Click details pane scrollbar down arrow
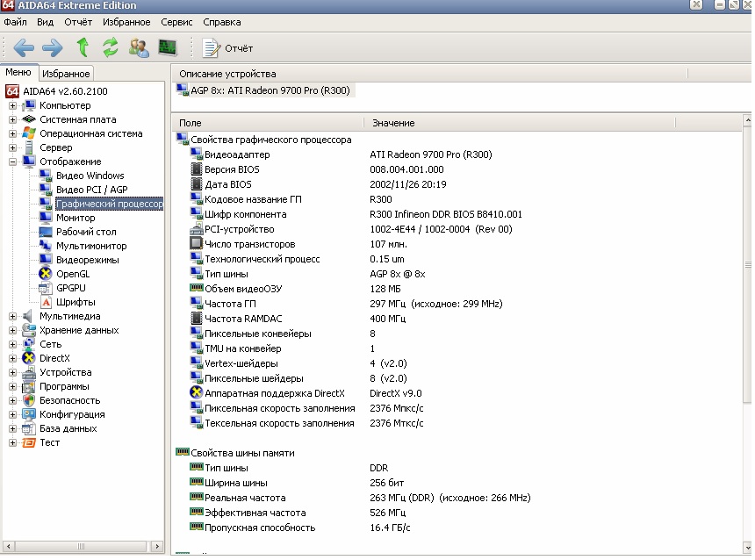Screen dimensions: 755x560 click(x=747, y=548)
